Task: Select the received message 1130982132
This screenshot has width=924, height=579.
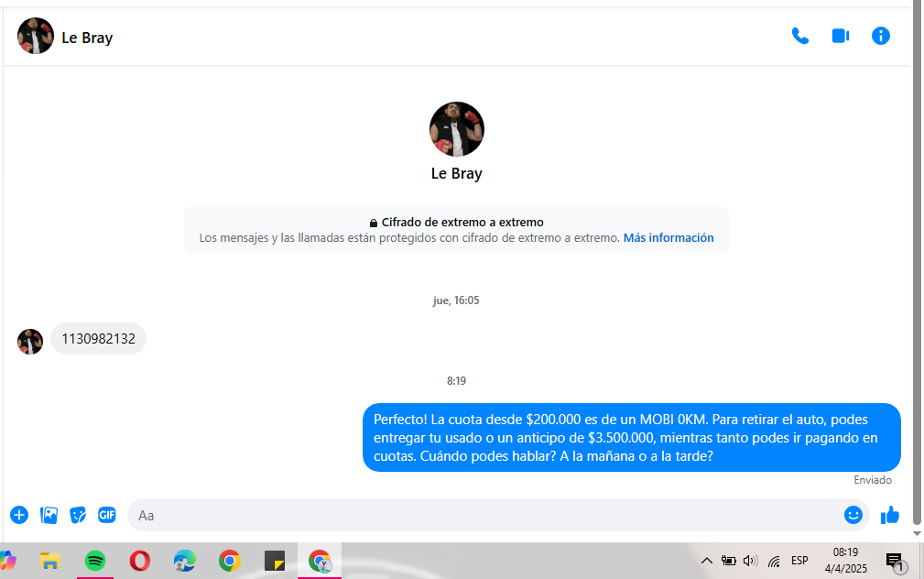Action: (98, 339)
